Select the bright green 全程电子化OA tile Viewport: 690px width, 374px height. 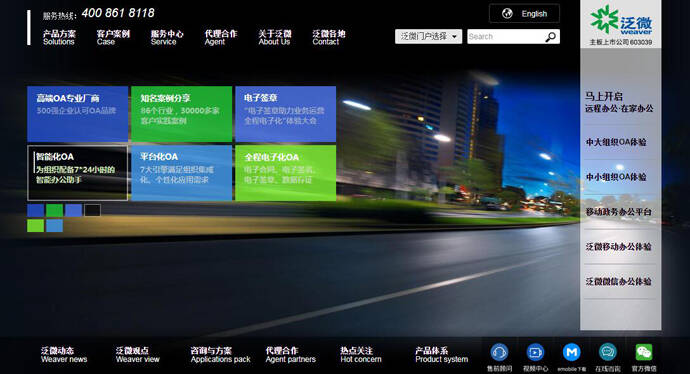tap(286, 173)
